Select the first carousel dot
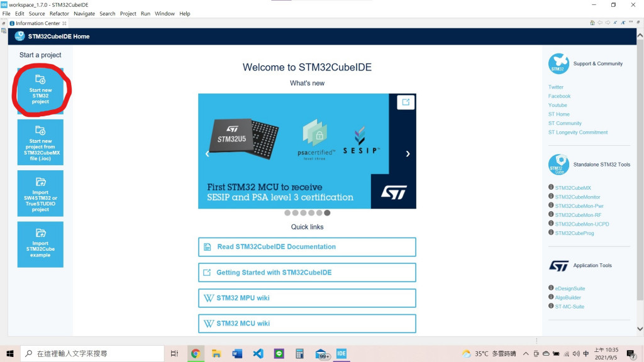The width and height of the screenshot is (644, 362). [x=287, y=212]
